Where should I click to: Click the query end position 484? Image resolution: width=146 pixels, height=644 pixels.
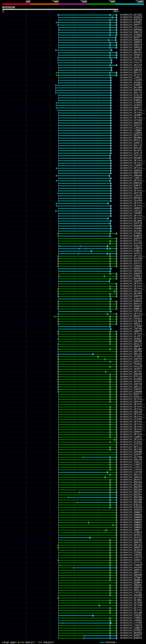(115, 11)
